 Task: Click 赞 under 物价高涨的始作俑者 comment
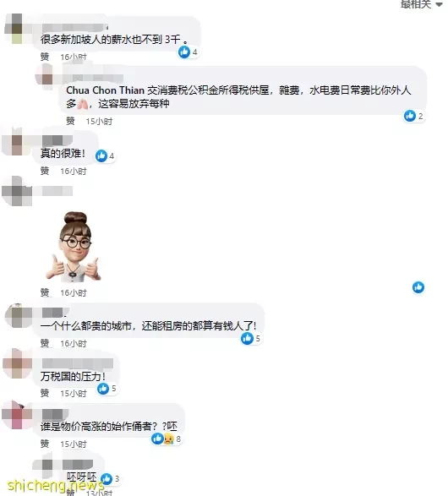pyautogui.click(x=45, y=444)
